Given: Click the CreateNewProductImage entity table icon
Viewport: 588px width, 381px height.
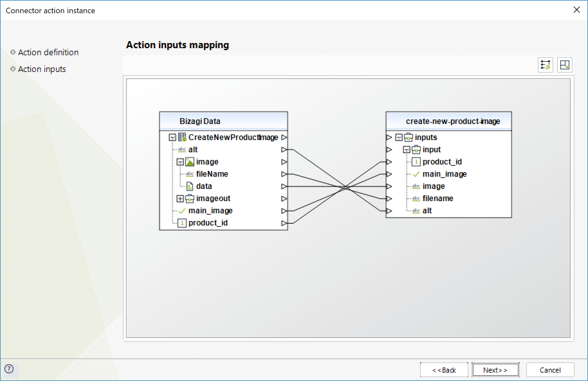Looking at the screenshot, I should point(182,137).
